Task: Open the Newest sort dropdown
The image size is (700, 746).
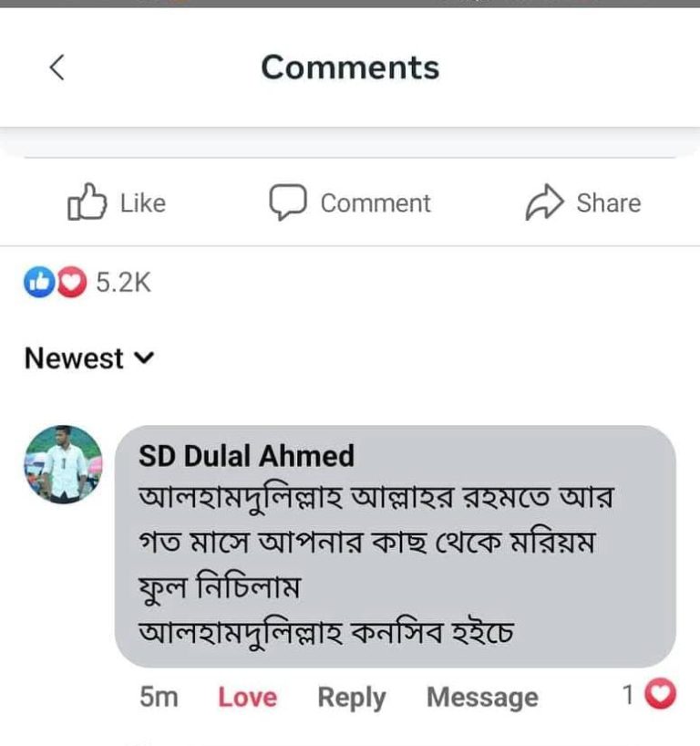Action: coord(75,358)
